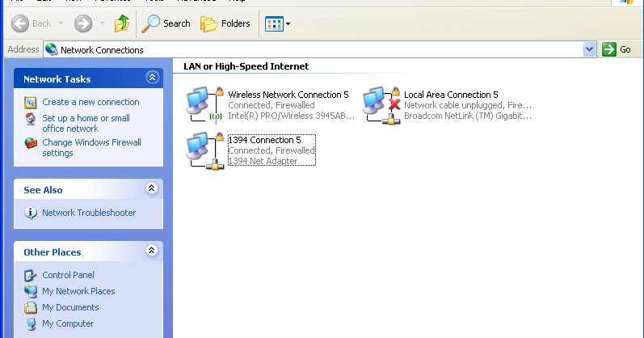Click the My Documents folder icon
644x338 pixels.
pyautogui.click(x=31, y=307)
